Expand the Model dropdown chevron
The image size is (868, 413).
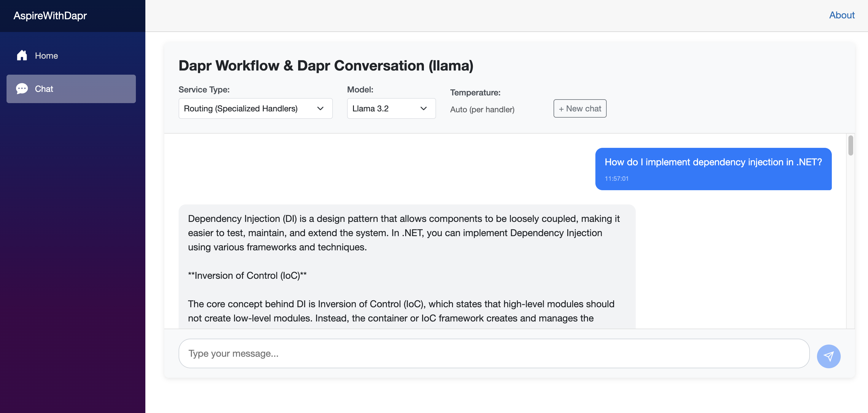click(x=423, y=108)
